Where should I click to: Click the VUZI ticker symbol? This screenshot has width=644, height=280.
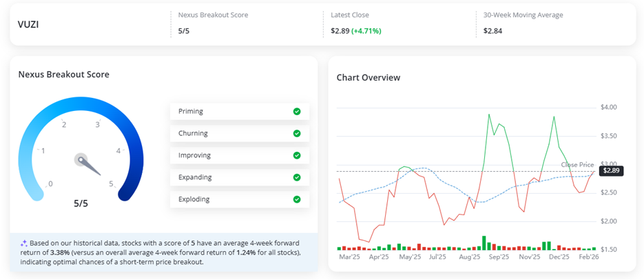[x=30, y=23]
